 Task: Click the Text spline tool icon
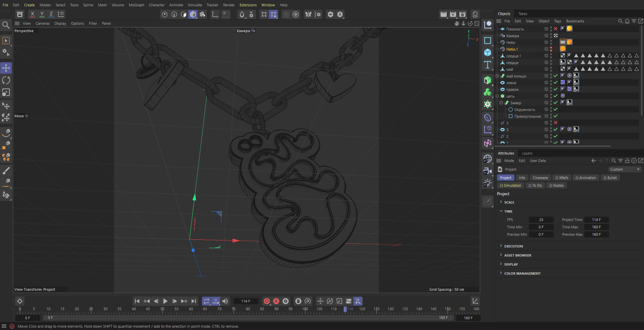(x=487, y=65)
